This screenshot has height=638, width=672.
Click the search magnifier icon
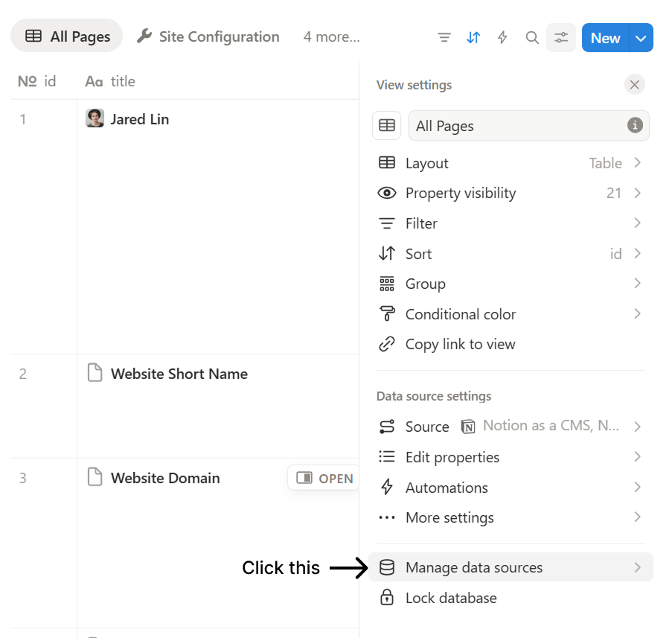[532, 37]
